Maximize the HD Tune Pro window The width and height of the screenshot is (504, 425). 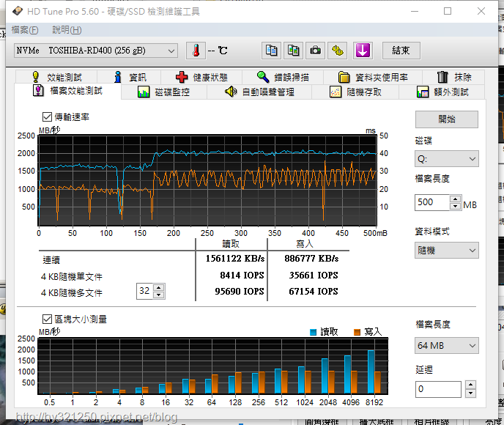pos(448,11)
